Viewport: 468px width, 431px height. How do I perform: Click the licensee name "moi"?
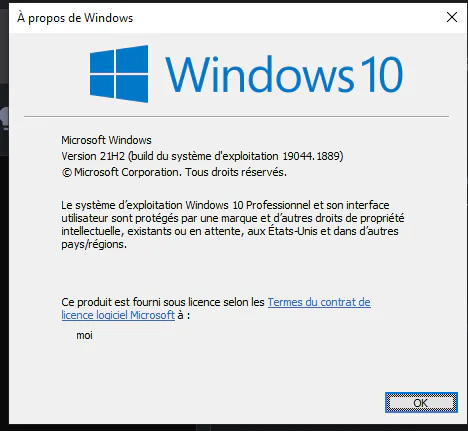pos(84,335)
